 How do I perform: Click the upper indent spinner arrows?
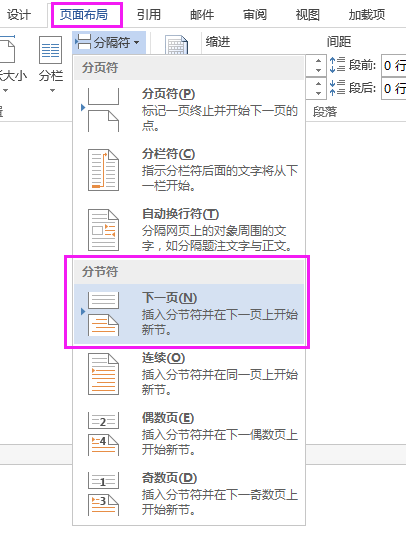(x=318, y=65)
